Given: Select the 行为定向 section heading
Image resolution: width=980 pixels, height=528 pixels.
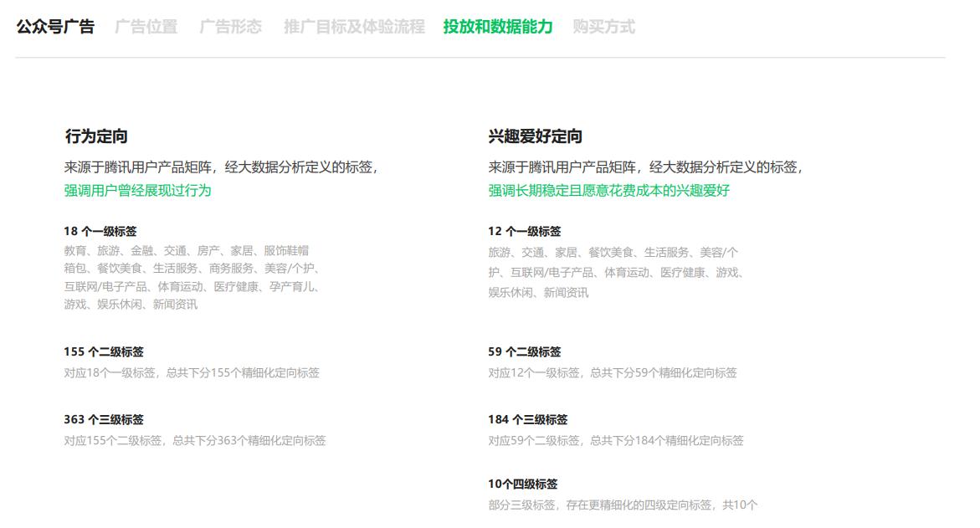Looking at the screenshot, I should [96, 135].
